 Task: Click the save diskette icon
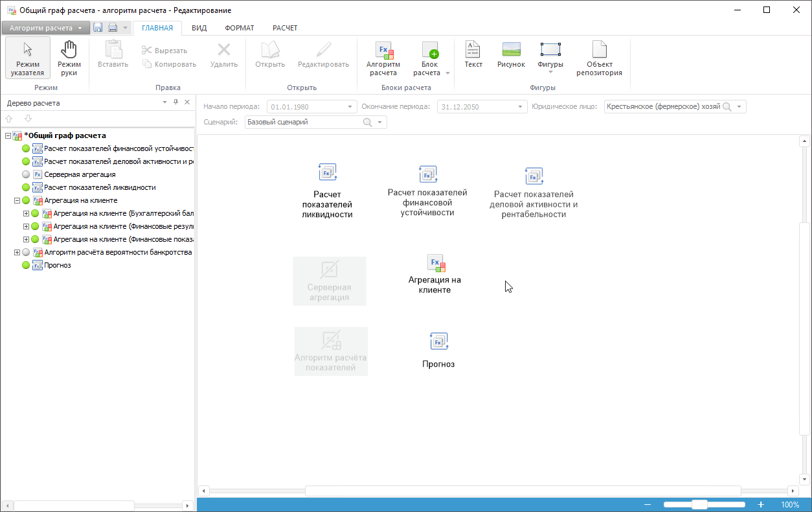click(x=98, y=28)
